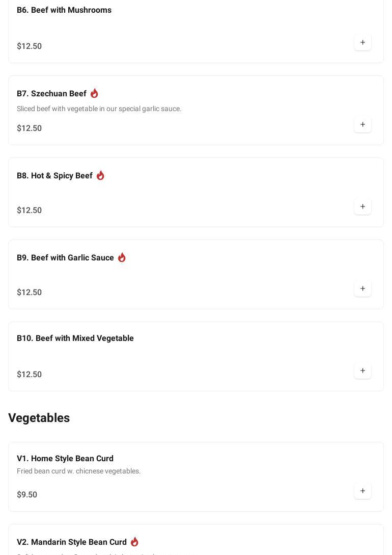Add V1 Home Style Bean Curd with plus icon
Image resolution: width=392 pixels, height=555 pixels.
pyautogui.click(x=362, y=491)
